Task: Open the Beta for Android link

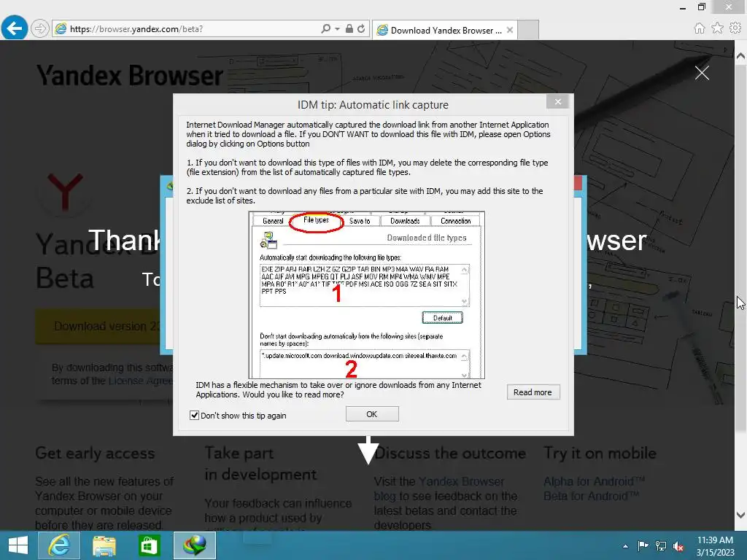Action: 591,496
